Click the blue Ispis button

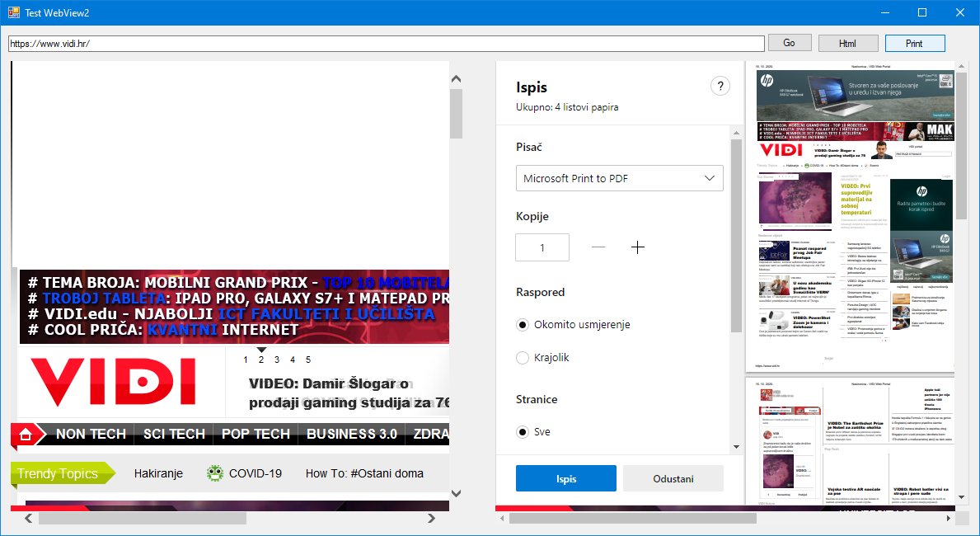565,478
